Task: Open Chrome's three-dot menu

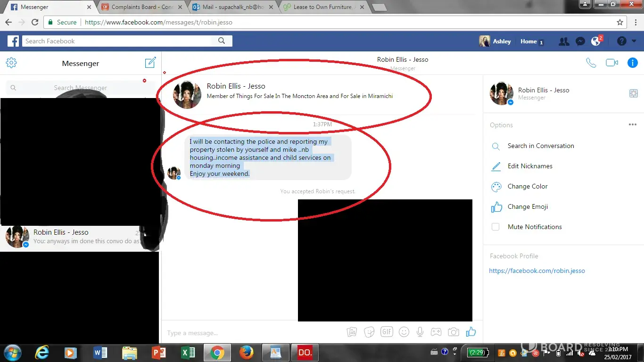Action: (635, 22)
